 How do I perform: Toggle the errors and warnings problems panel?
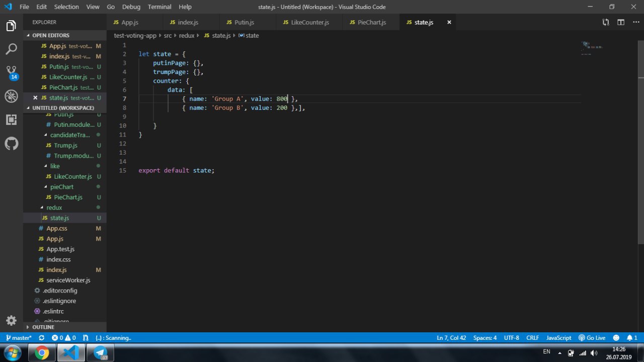coord(63,338)
